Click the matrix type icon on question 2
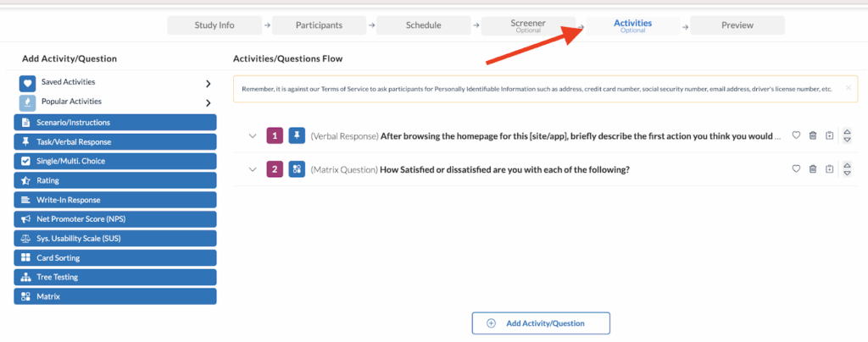The width and height of the screenshot is (868, 342). tap(296, 169)
